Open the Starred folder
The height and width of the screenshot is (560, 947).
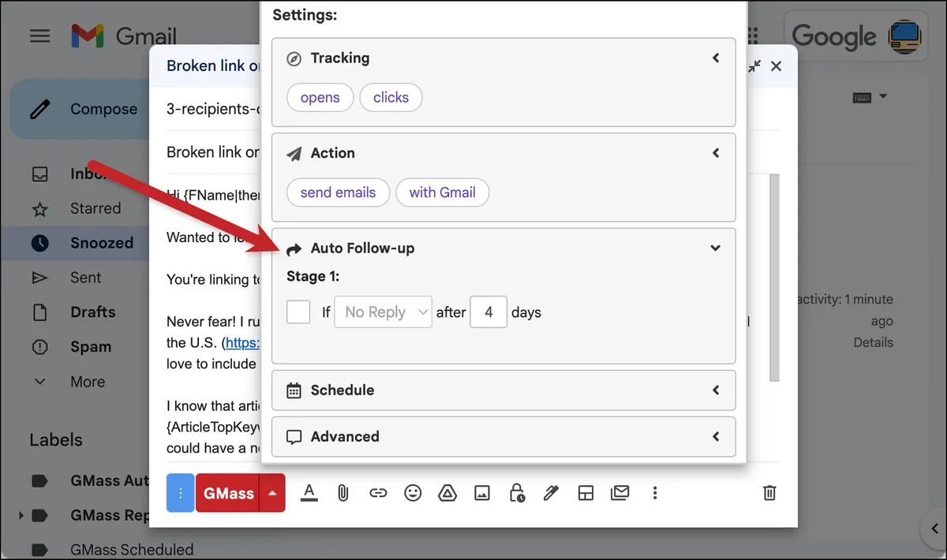point(95,208)
